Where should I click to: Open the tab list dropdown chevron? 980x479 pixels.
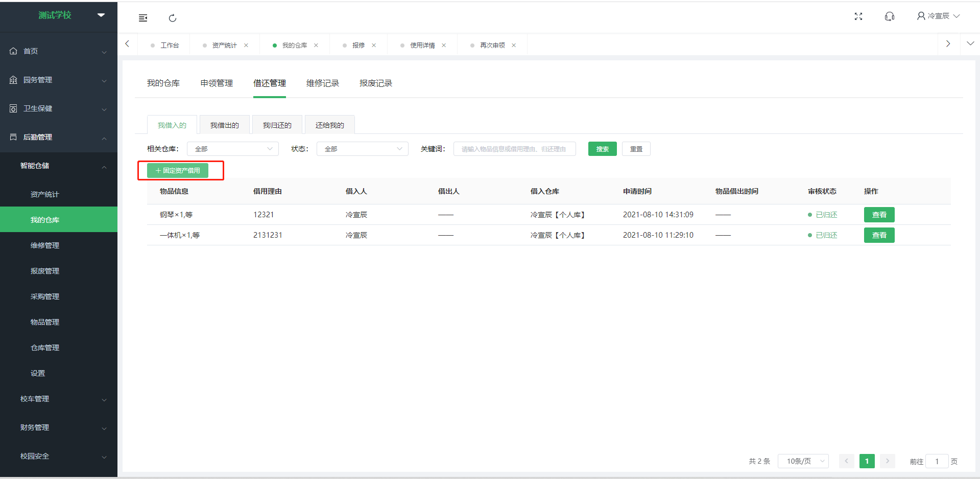pos(970,44)
